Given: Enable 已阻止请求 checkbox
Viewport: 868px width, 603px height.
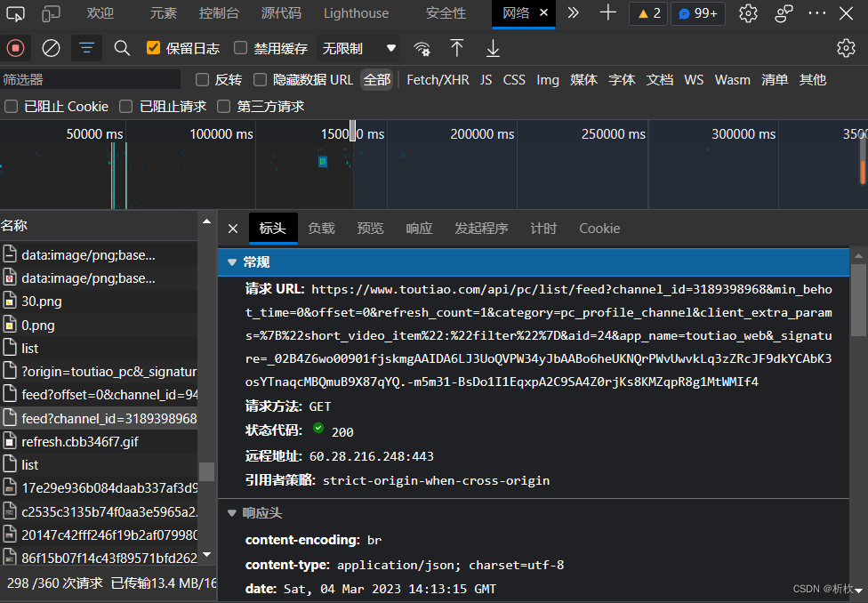Looking at the screenshot, I should point(126,107).
